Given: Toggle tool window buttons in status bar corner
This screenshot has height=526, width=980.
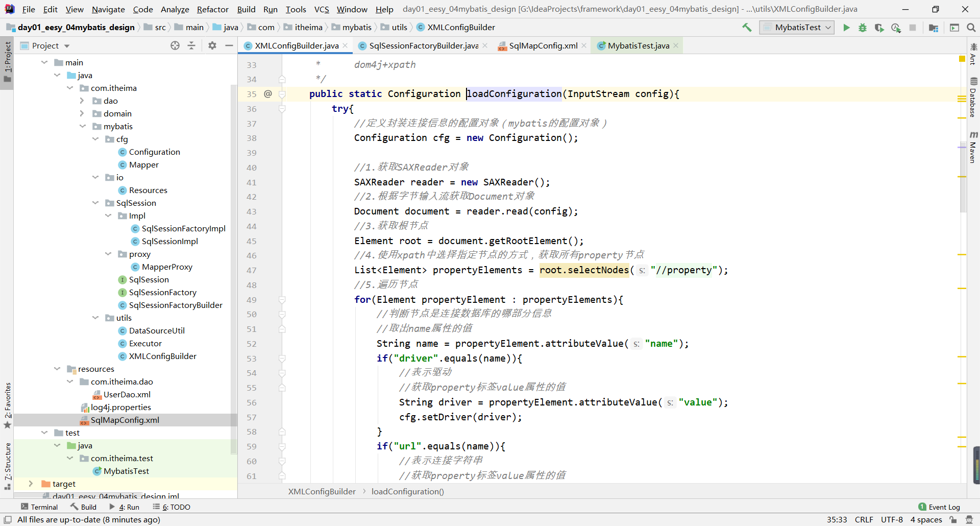Looking at the screenshot, I should [x=8, y=519].
